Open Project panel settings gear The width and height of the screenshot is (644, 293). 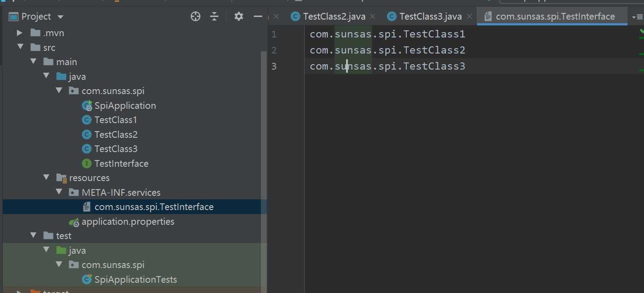pos(239,17)
